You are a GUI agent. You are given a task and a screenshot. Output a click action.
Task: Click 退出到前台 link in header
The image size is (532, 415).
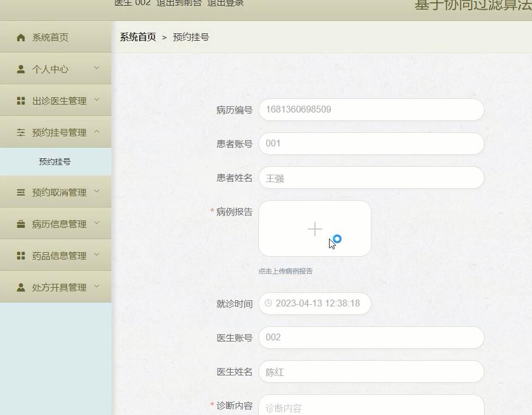pos(179,3)
